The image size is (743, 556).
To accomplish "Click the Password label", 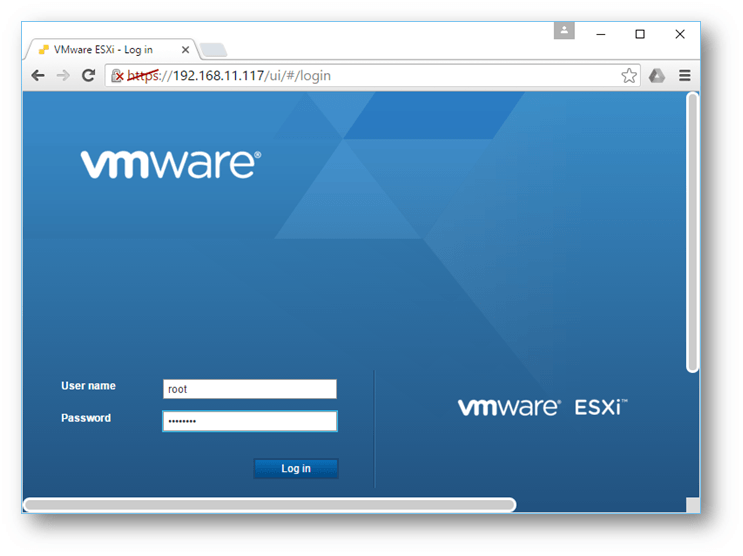I will click(x=86, y=418).
